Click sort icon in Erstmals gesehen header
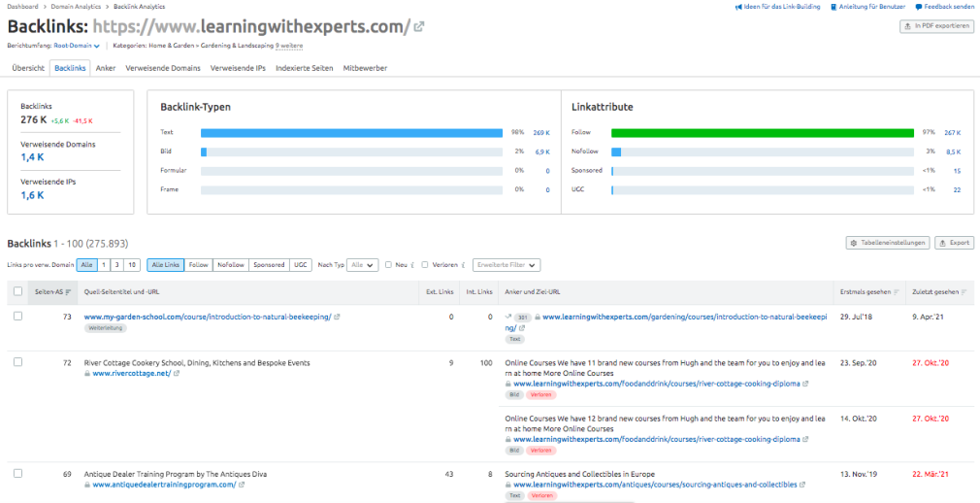Screen dimensions: 980x503 pos(897,291)
